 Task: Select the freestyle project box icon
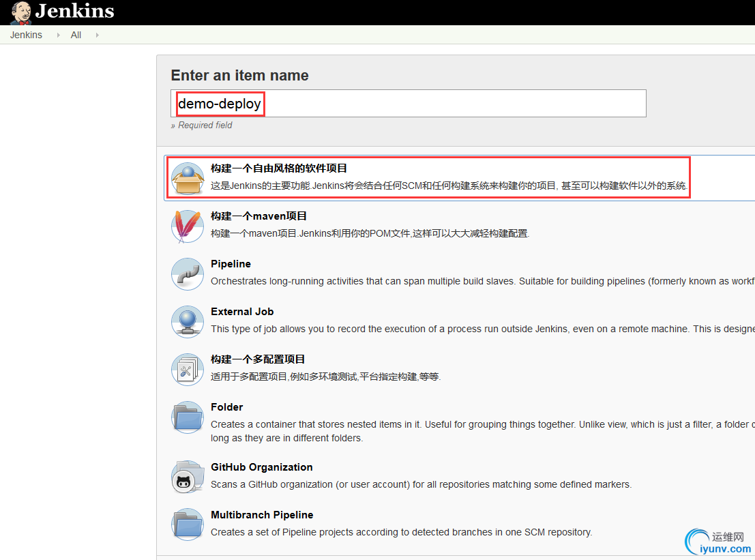pos(188,178)
